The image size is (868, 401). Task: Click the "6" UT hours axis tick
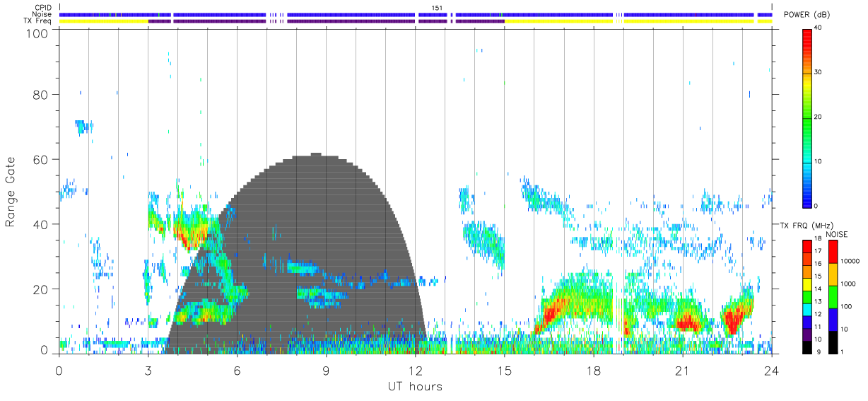pyautogui.click(x=237, y=370)
